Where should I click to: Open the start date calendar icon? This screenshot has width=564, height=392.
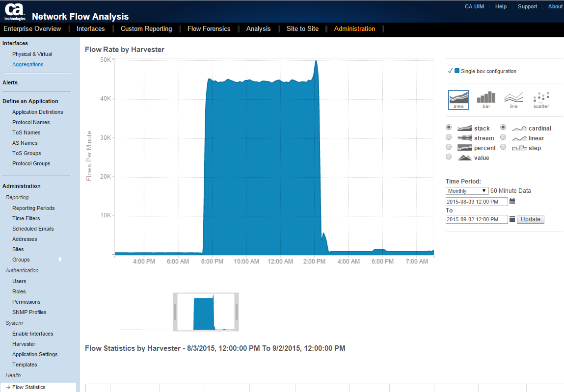(512, 202)
